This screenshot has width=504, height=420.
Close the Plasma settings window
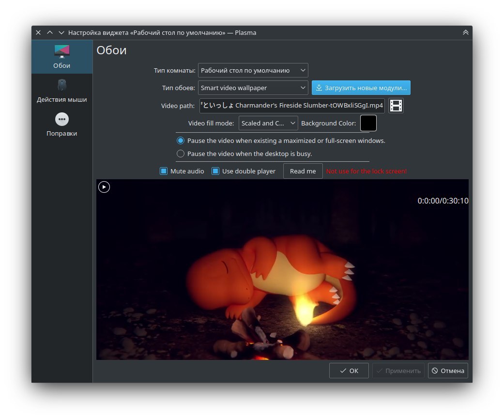pos(38,32)
